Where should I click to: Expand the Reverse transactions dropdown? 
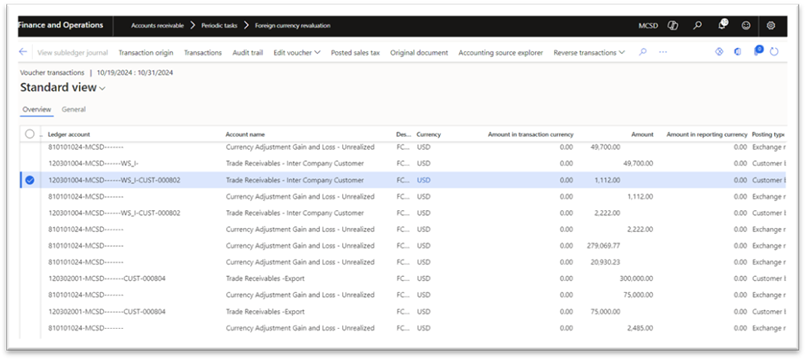click(x=589, y=53)
